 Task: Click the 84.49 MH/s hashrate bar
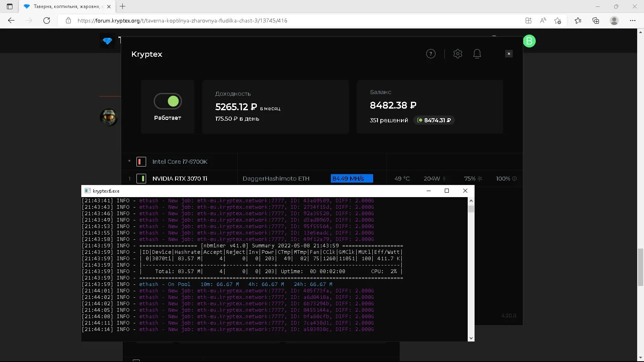pyautogui.click(x=351, y=178)
